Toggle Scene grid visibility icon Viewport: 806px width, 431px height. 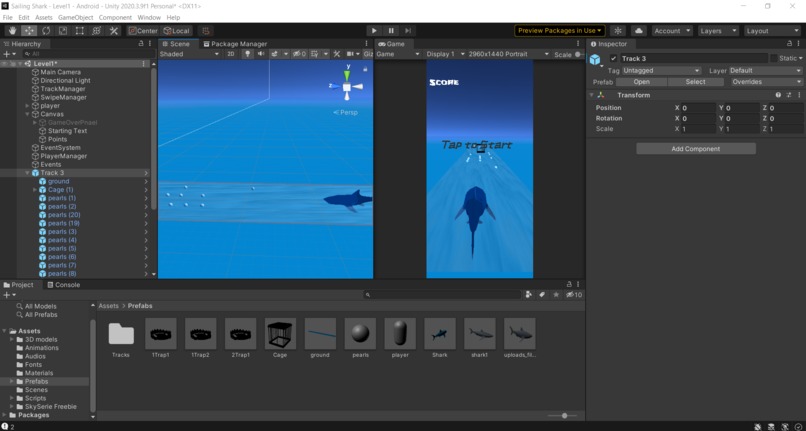(x=314, y=54)
